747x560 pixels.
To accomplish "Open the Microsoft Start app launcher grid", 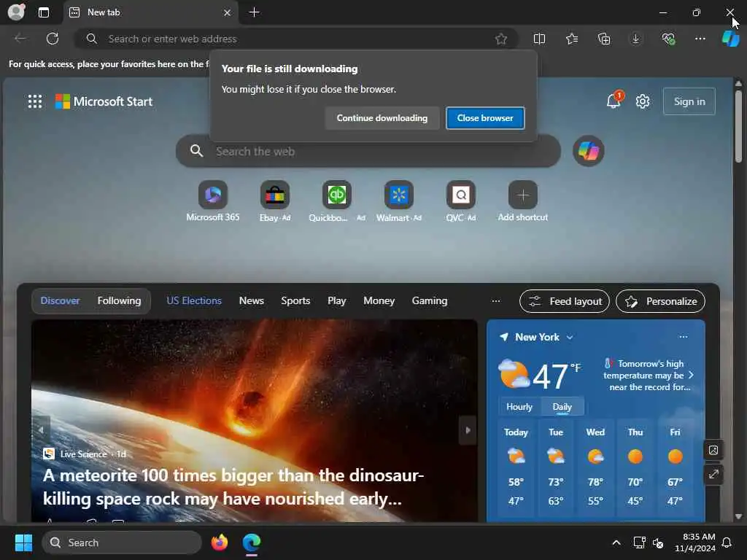I will 35,101.
